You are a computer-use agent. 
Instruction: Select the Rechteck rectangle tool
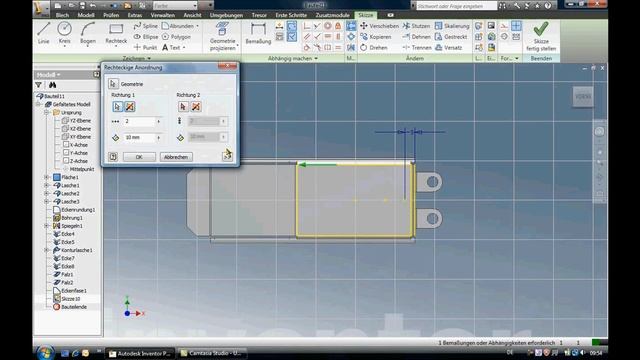116,33
